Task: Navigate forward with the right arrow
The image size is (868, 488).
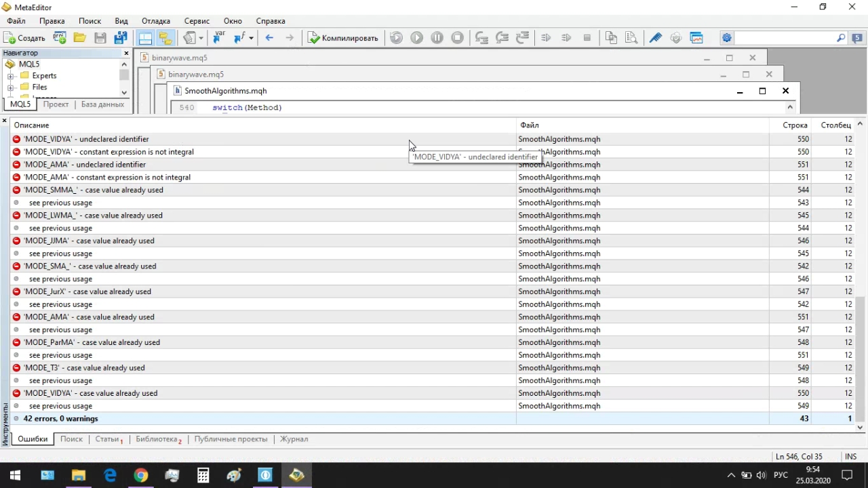Action: click(x=290, y=38)
